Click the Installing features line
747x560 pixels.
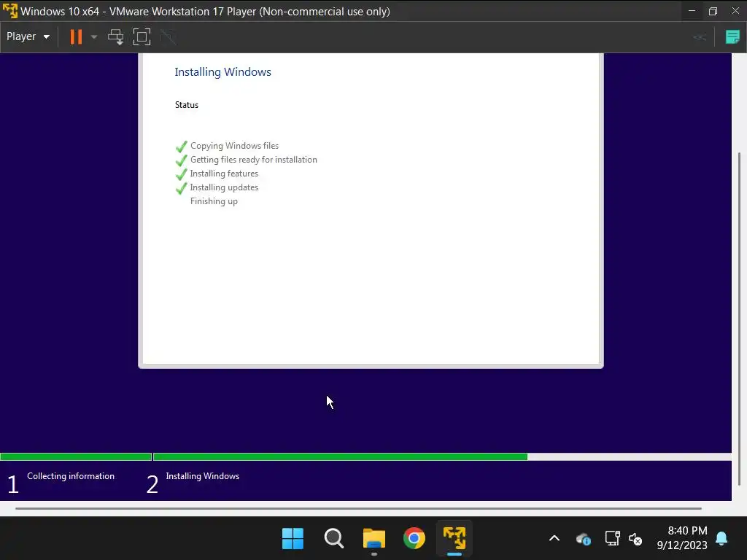click(224, 174)
